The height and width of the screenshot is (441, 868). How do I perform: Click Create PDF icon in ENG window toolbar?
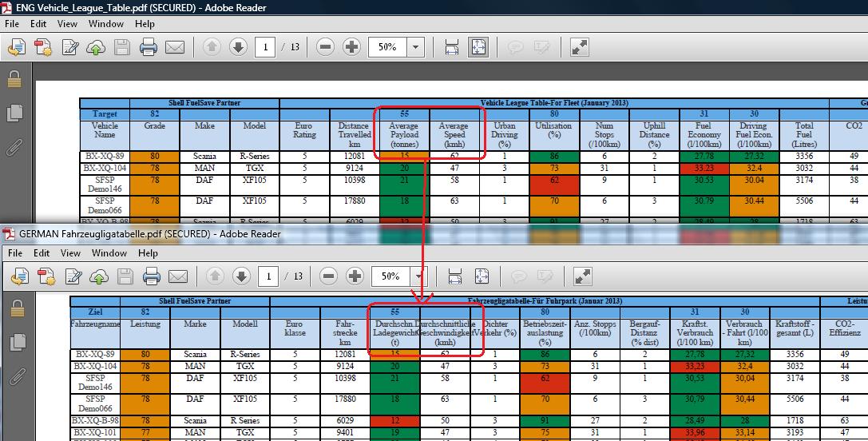click(43, 48)
